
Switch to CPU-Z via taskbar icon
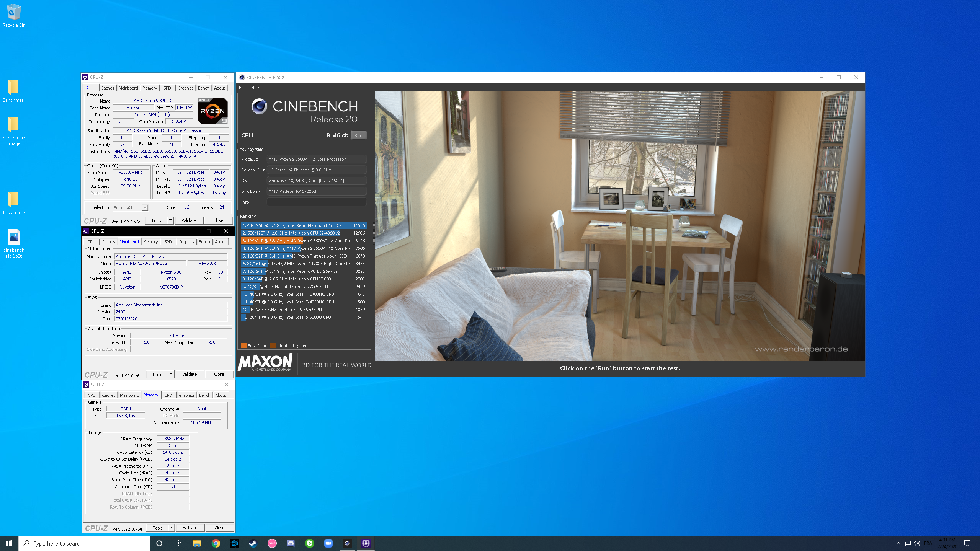pyautogui.click(x=366, y=543)
